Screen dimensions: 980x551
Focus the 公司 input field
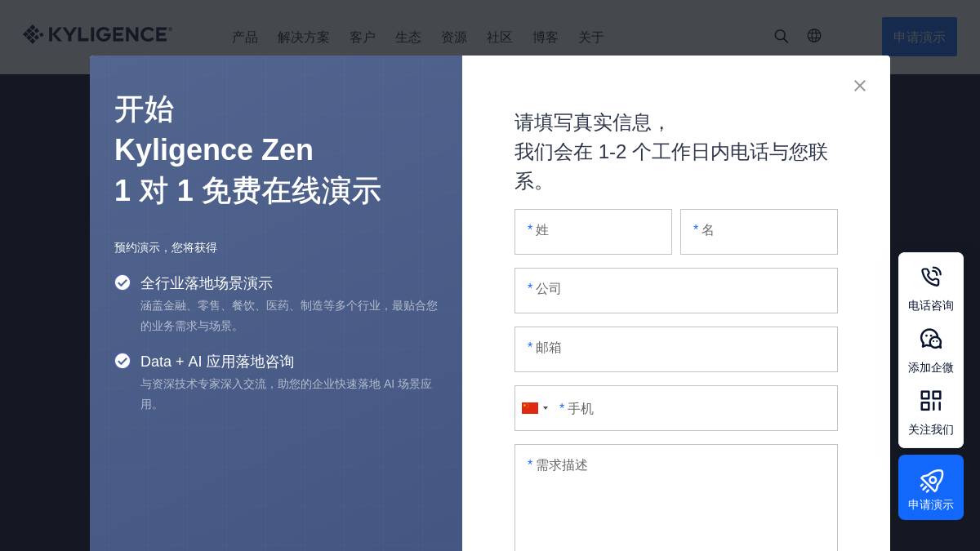click(x=676, y=291)
